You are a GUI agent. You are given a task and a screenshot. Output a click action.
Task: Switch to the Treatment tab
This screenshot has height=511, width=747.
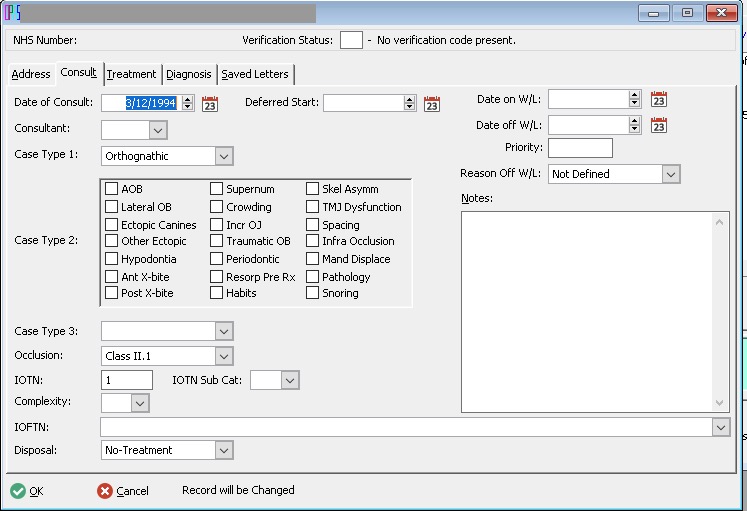pyautogui.click(x=131, y=74)
